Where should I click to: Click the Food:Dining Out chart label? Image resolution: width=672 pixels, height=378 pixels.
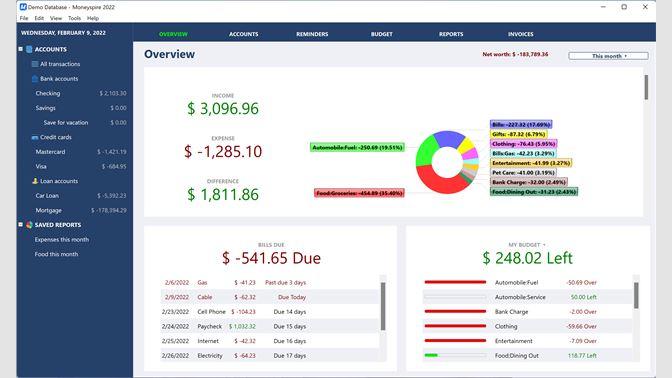(x=534, y=192)
